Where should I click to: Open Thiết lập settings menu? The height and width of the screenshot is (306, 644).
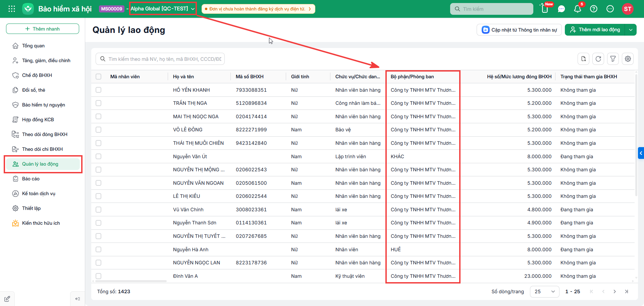tap(43, 208)
